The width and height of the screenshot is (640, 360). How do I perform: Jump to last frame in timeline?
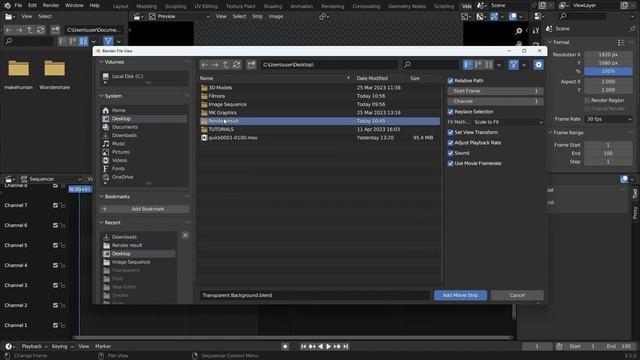coord(346,347)
